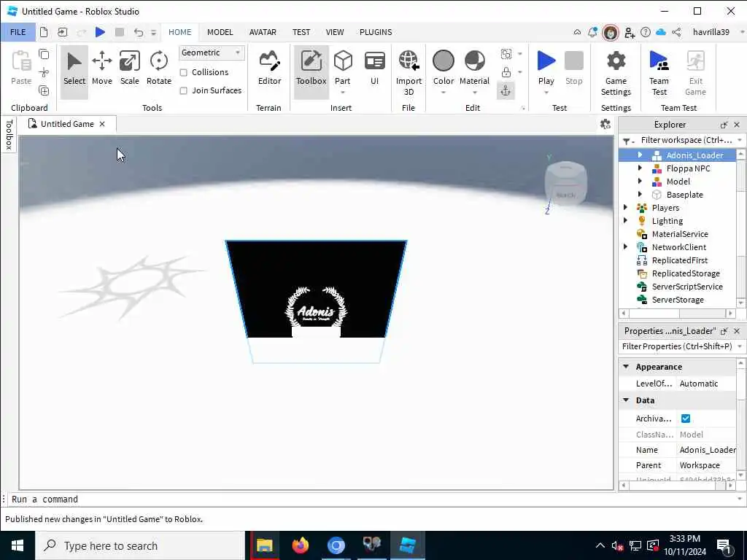Open the notifications bell
Screen dimensions: 747x560
click(x=592, y=32)
